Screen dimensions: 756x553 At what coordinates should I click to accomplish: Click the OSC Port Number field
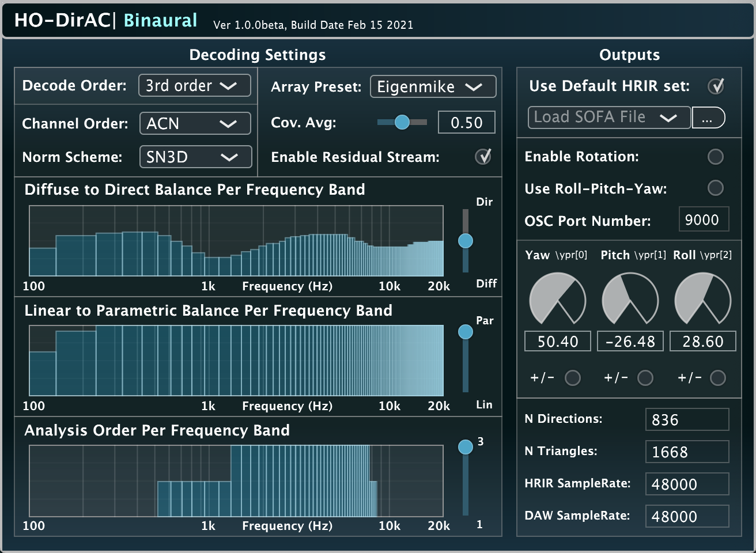click(704, 220)
